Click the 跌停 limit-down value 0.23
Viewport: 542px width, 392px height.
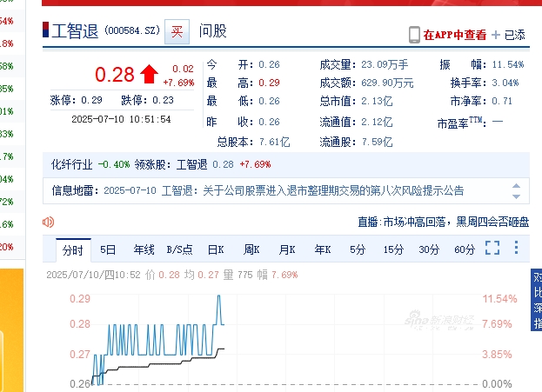pos(164,101)
